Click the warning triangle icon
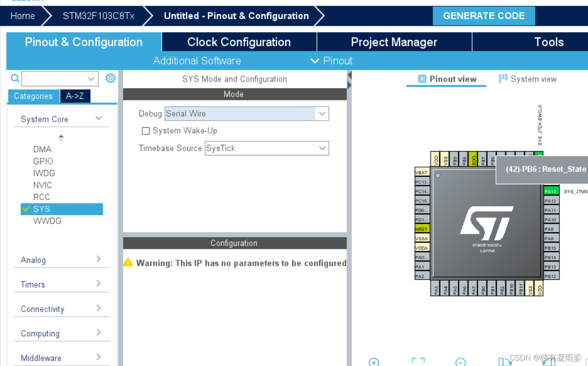This screenshot has width=588, height=366. point(128,263)
